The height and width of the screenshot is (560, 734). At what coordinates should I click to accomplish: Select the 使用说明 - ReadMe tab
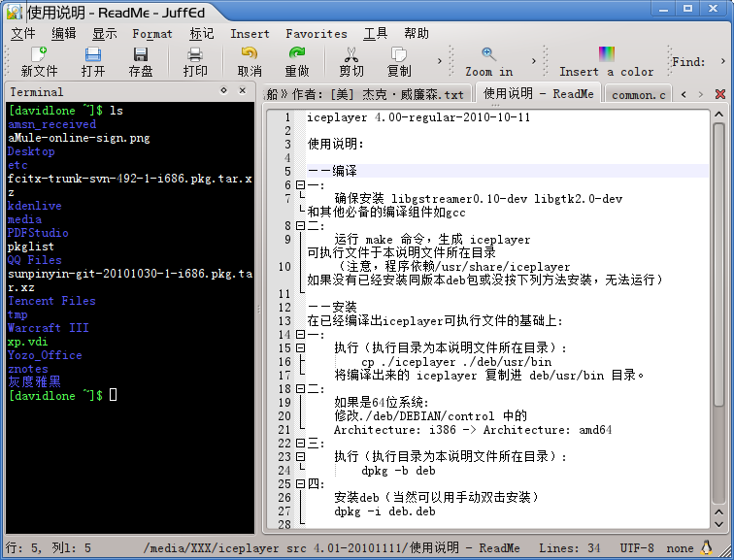[538, 93]
